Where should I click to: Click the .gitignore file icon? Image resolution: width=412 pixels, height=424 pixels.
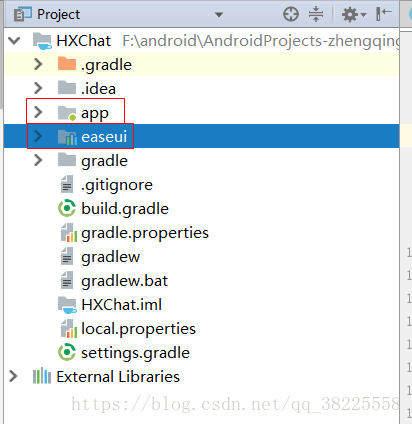pyautogui.click(x=67, y=184)
